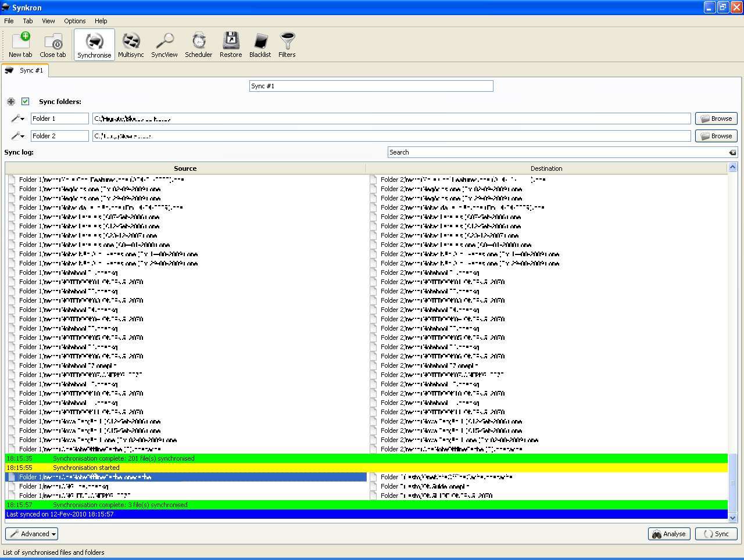Image resolution: width=744 pixels, height=560 pixels.
Task: Click the Sync button
Action: coord(716,534)
